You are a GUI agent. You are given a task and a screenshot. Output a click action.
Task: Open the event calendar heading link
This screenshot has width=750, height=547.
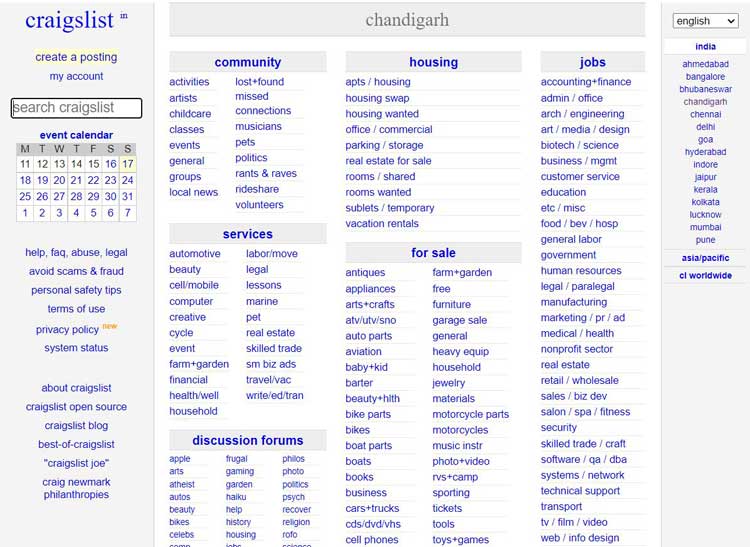tap(77, 135)
